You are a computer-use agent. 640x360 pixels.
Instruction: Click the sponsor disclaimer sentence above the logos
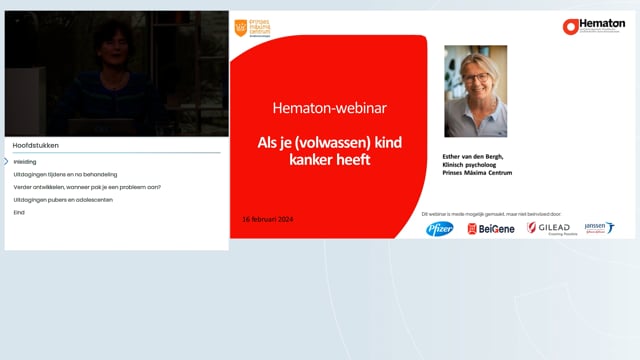pyautogui.click(x=491, y=214)
